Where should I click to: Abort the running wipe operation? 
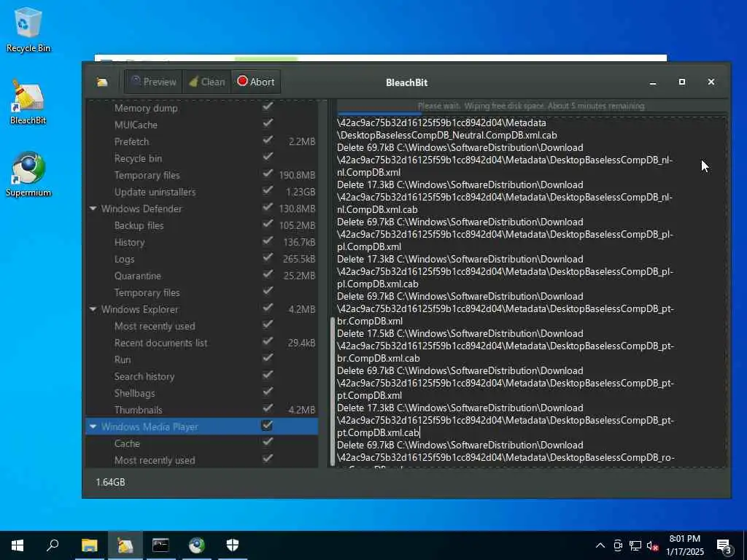[256, 82]
